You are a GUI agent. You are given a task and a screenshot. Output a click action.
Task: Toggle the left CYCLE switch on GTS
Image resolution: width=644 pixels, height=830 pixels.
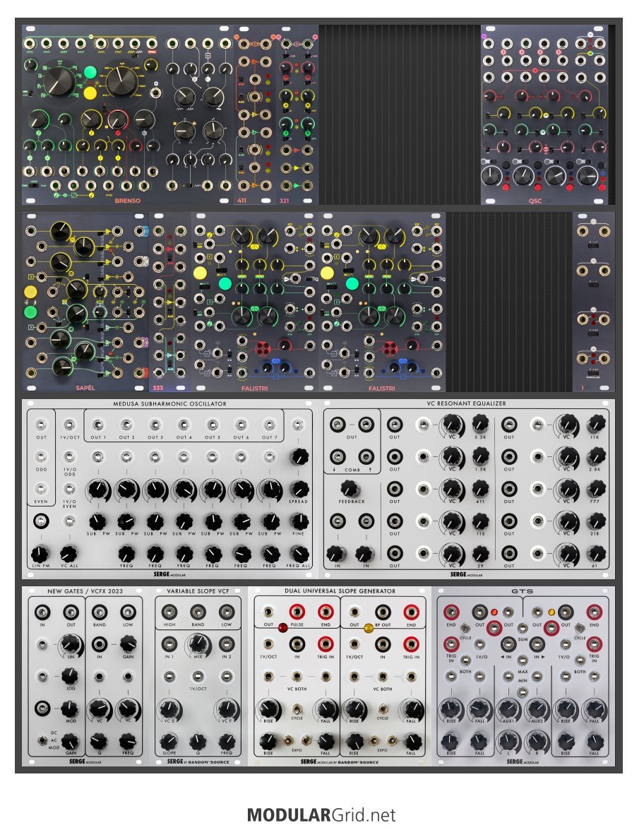[465, 628]
